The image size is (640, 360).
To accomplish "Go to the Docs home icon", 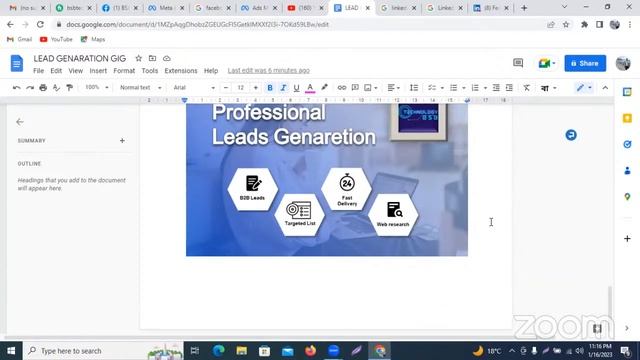I will click(x=17, y=63).
